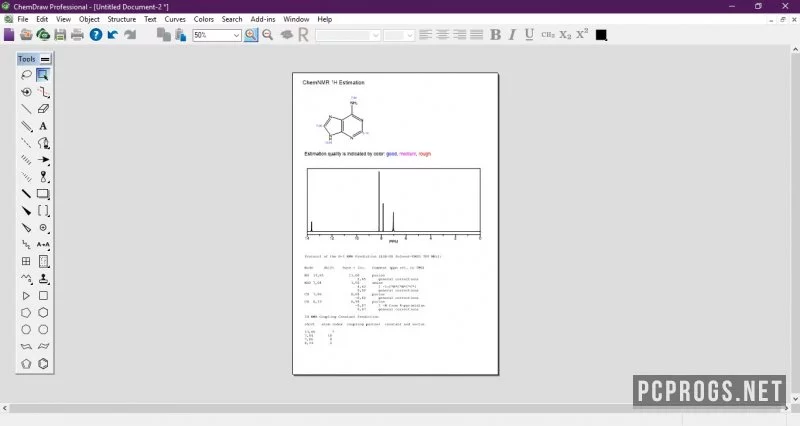Screen dimensions: 800x426
Task: Select the Cyclohexane Ring tool
Action: click(x=43, y=313)
